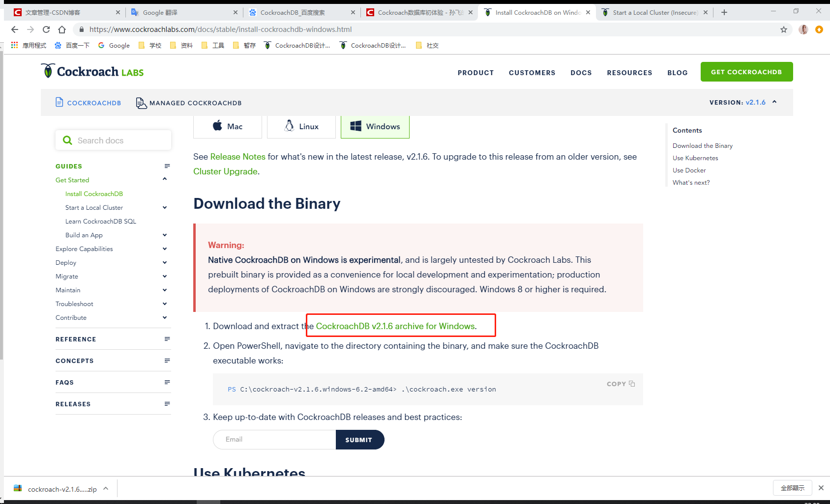Image resolution: width=830 pixels, height=504 pixels.
Task: Collapse the Get Started section
Action: coord(165,179)
